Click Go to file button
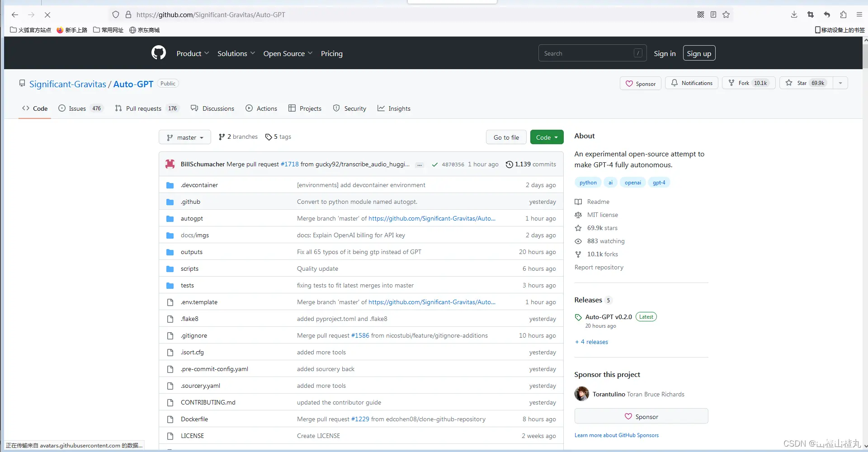 coord(506,137)
